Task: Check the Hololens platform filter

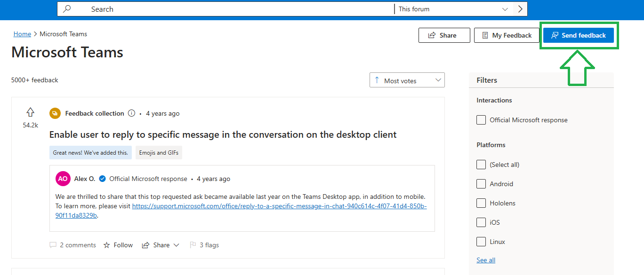Action: pos(481,203)
